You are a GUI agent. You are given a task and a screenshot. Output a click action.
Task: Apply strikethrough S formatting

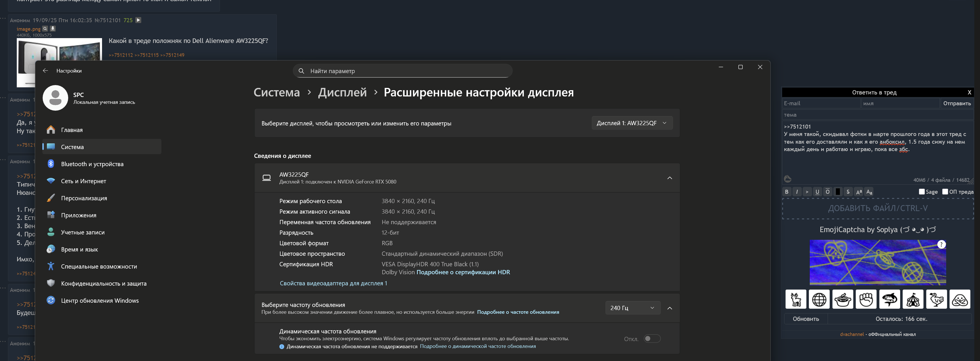pos(848,192)
